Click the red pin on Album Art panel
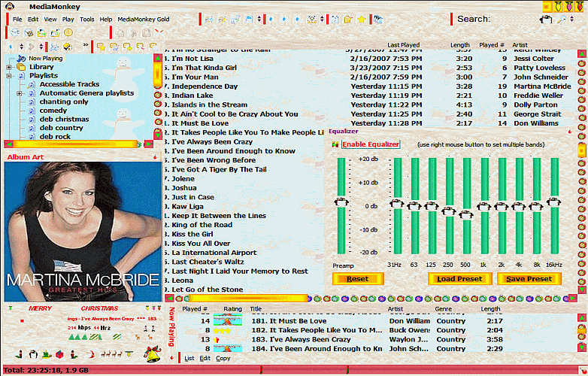Viewport: 588px width, 376px height. [x=155, y=157]
